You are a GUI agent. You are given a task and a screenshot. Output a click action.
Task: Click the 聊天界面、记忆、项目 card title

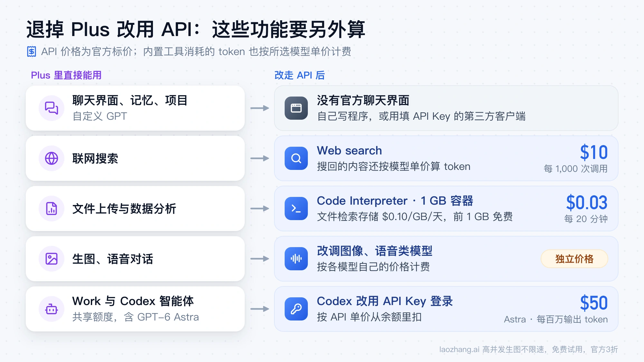[x=130, y=100]
